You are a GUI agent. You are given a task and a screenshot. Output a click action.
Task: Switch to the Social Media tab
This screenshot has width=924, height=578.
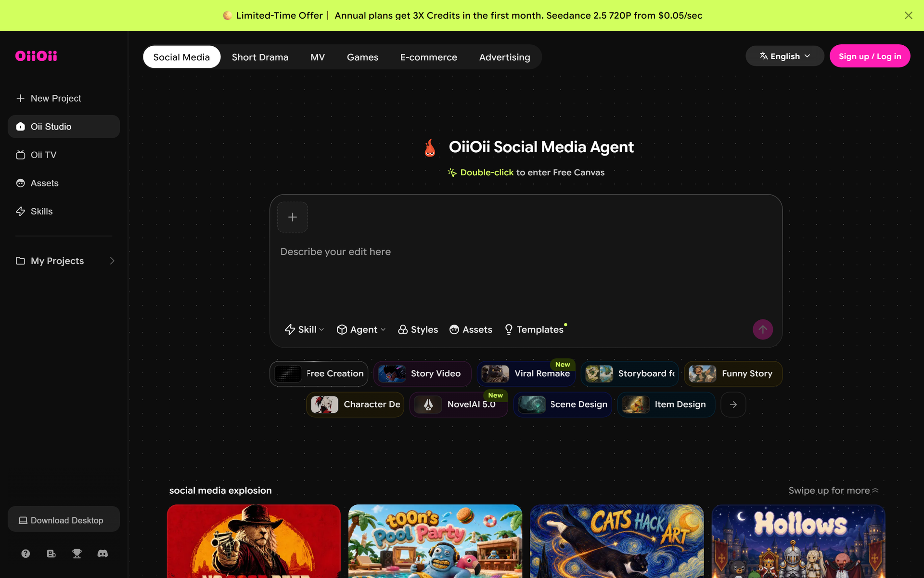point(181,57)
